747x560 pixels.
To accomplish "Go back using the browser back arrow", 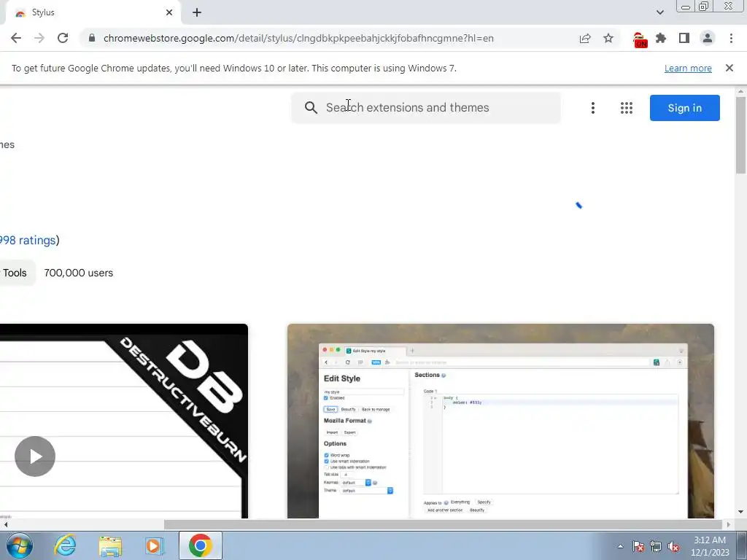I will click(16, 38).
